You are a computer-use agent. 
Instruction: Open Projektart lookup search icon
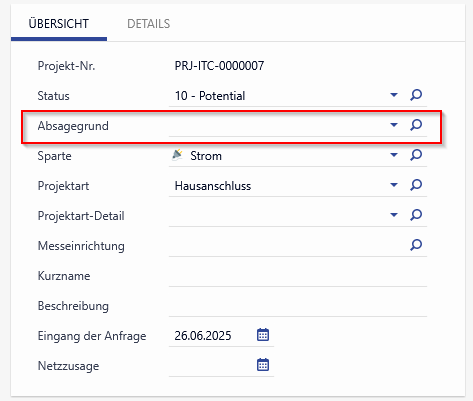pos(416,185)
